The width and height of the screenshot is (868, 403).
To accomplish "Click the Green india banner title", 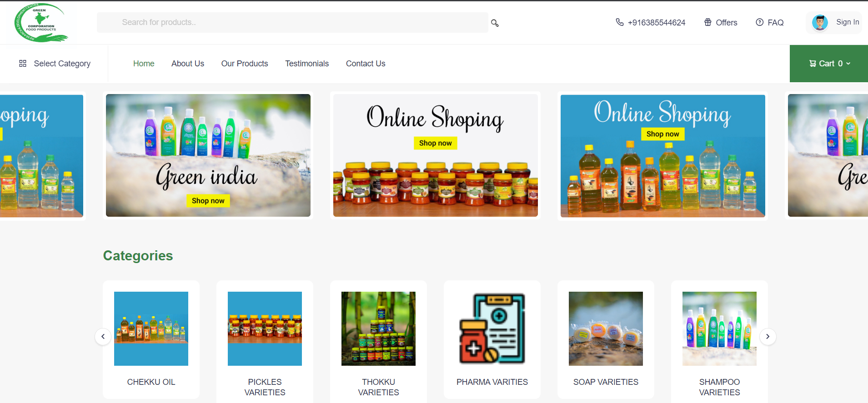I will point(207,176).
